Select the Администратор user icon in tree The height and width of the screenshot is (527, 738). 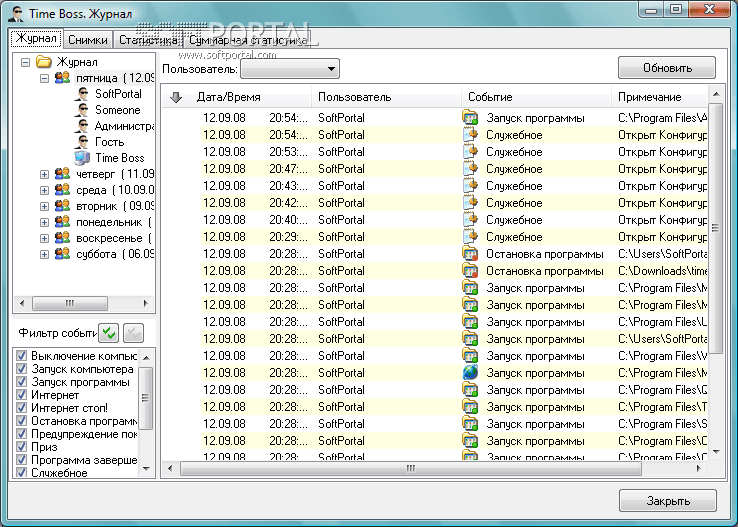tap(82, 126)
